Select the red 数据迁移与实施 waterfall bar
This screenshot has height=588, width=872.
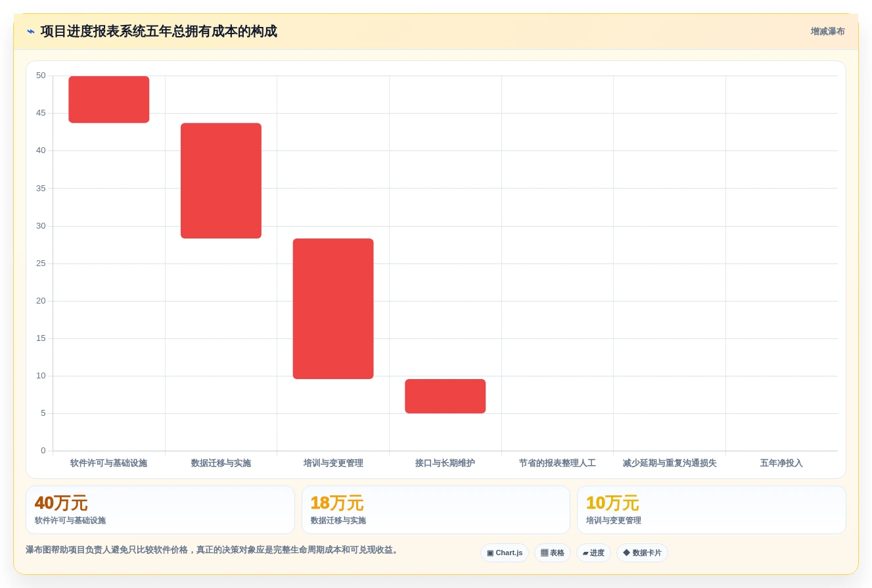click(x=221, y=181)
